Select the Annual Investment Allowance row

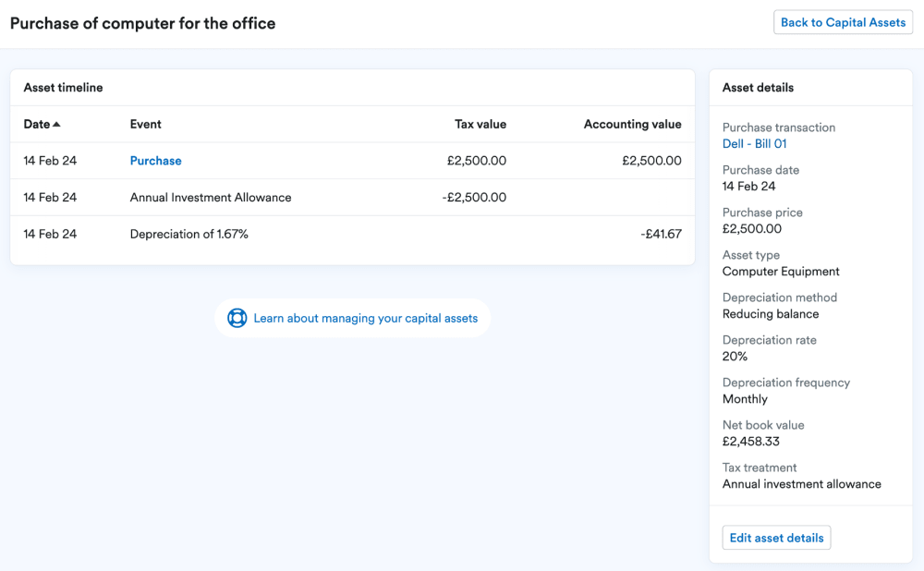click(x=210, y=198)
